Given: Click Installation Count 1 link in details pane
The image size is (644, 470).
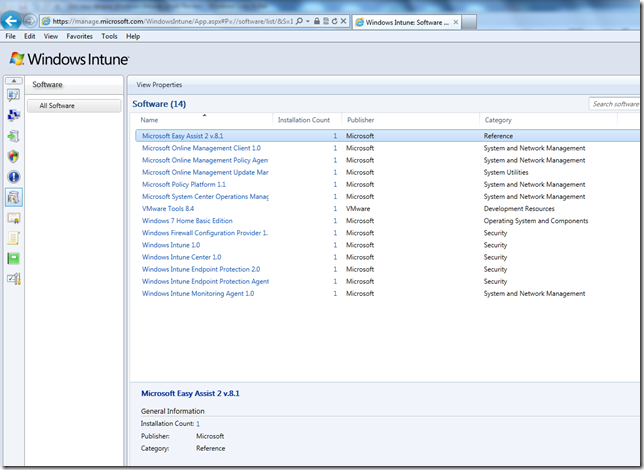Looking at the screenshot, I should [198, 424].
